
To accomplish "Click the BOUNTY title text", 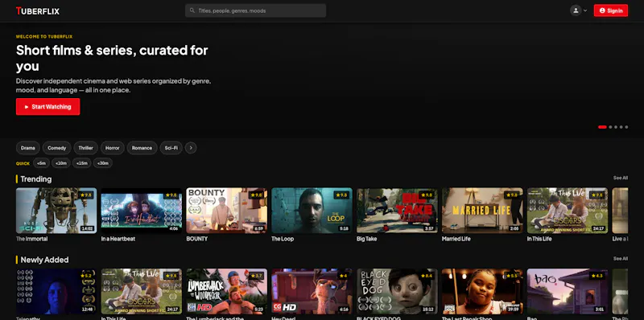I will click(197, 239).
